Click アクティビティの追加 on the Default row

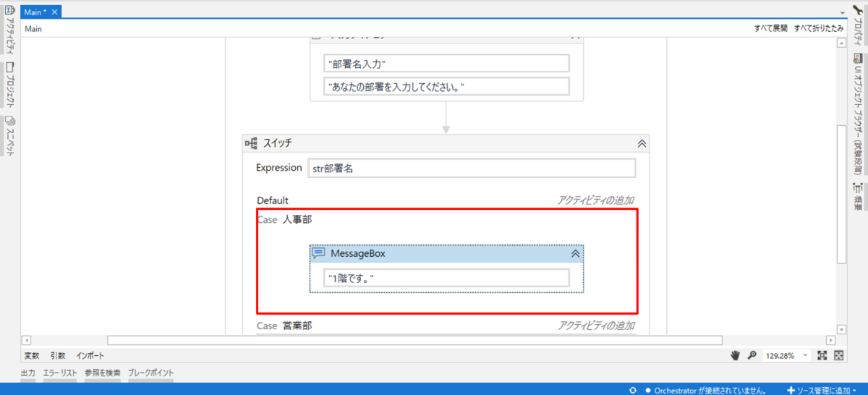point(596,200)
